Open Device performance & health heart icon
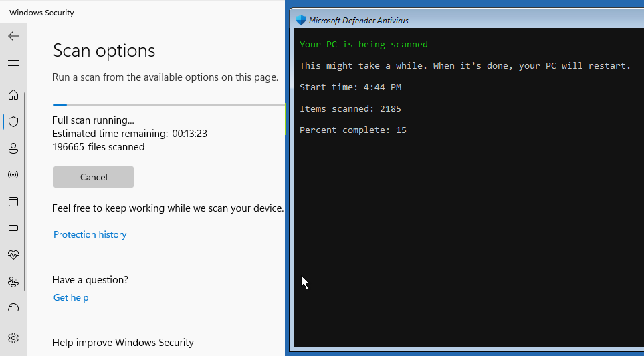644x356 pixels. [13, 254]
